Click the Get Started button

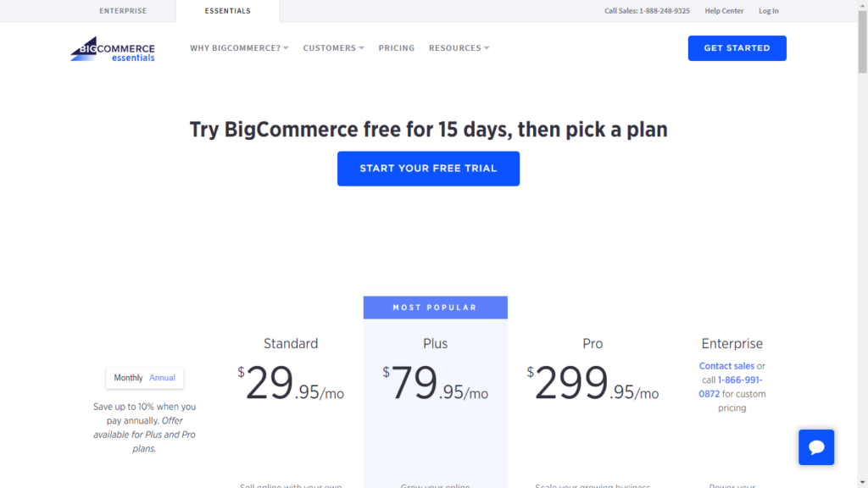point(737,48)
